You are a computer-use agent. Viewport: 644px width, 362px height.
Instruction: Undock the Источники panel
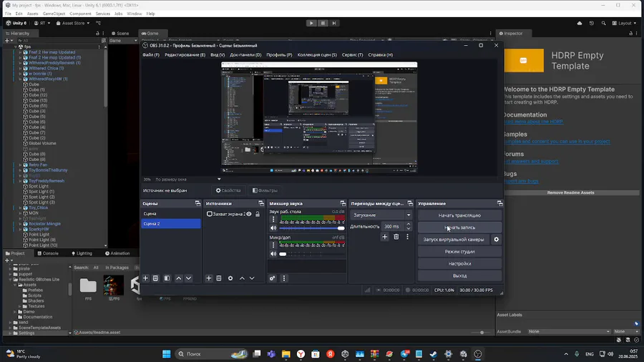tap(261, 204)
